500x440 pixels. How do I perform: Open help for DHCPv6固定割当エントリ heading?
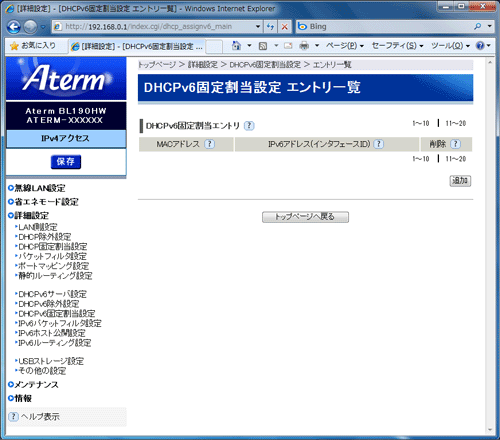pyautogui.click(x=249, y=126)
